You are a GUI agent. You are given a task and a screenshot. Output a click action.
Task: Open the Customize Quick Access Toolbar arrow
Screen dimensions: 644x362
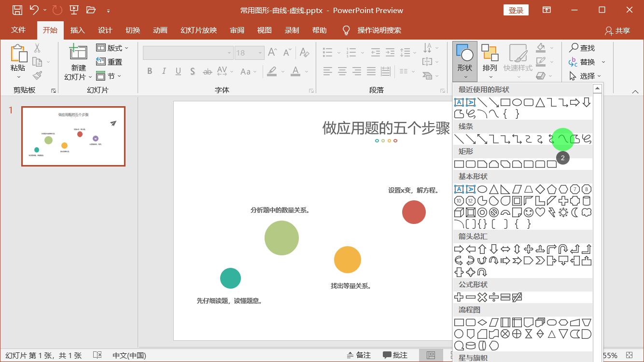click(x=108, y=10)
